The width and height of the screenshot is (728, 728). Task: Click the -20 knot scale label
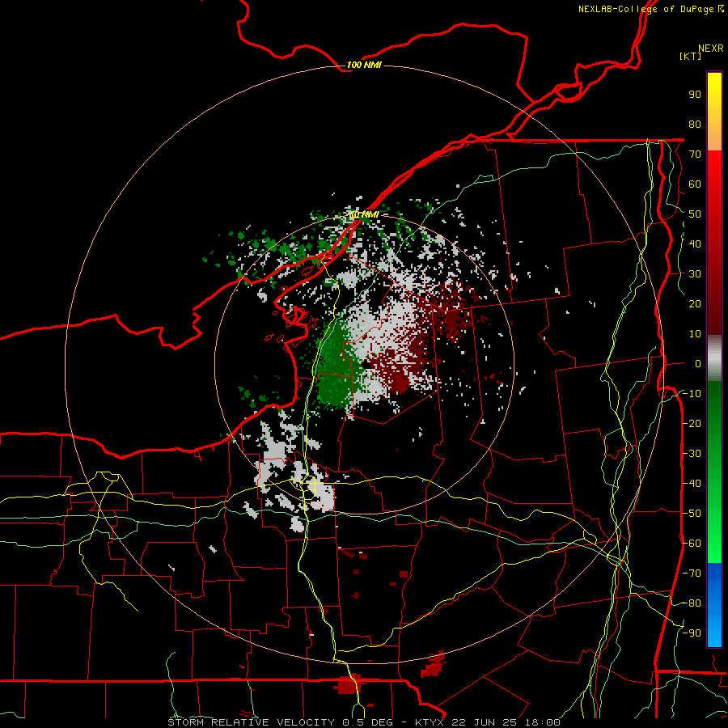pyautogui.click(x=692, y=424)
